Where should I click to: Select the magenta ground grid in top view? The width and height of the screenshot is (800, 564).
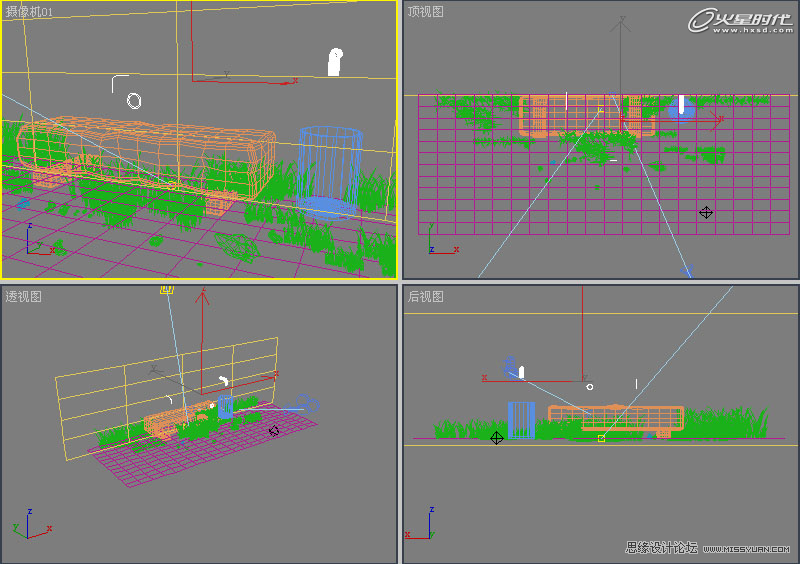coord(604,164)
